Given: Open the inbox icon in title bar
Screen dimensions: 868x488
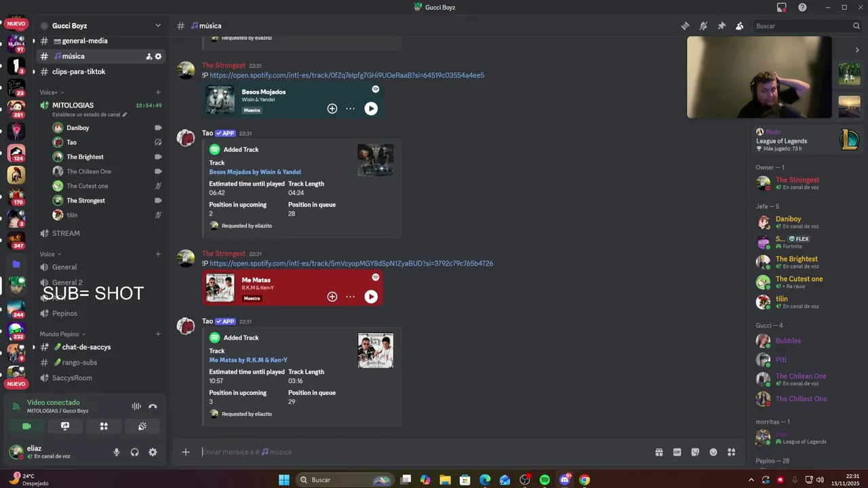Looking at the screenshot, I should [782, 7].
